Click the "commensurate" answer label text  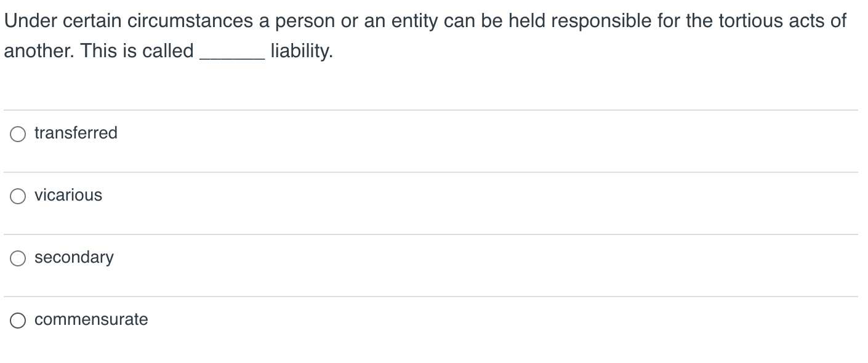tap(91, 319)
